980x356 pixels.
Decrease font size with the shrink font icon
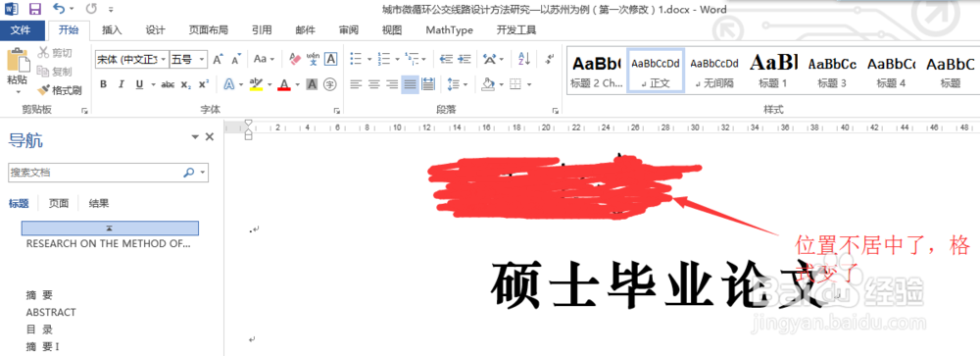tap(235, 60)
